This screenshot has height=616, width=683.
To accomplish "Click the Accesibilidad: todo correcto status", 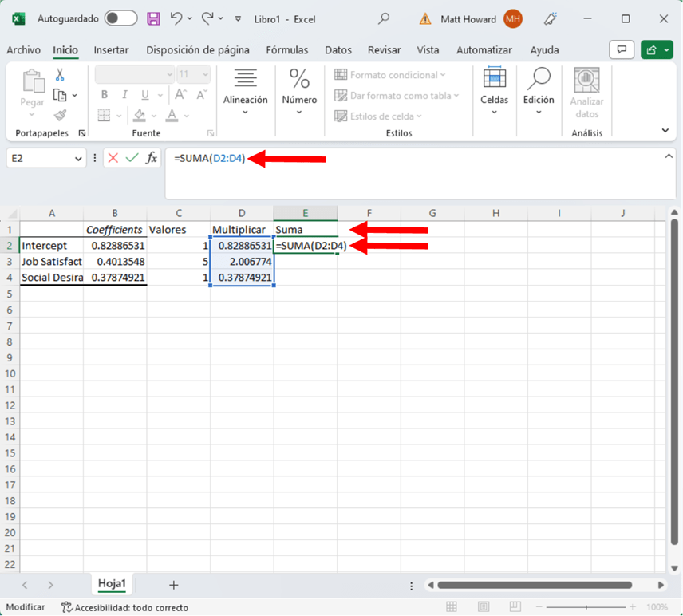I will click(x=124, y=607).
